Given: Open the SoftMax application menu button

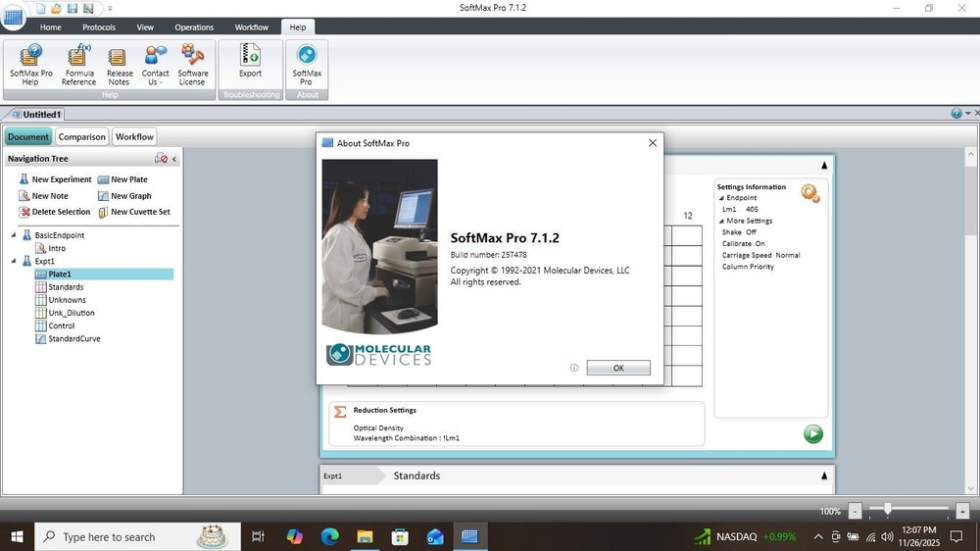Looking at the screenshot, I should 13,17.
